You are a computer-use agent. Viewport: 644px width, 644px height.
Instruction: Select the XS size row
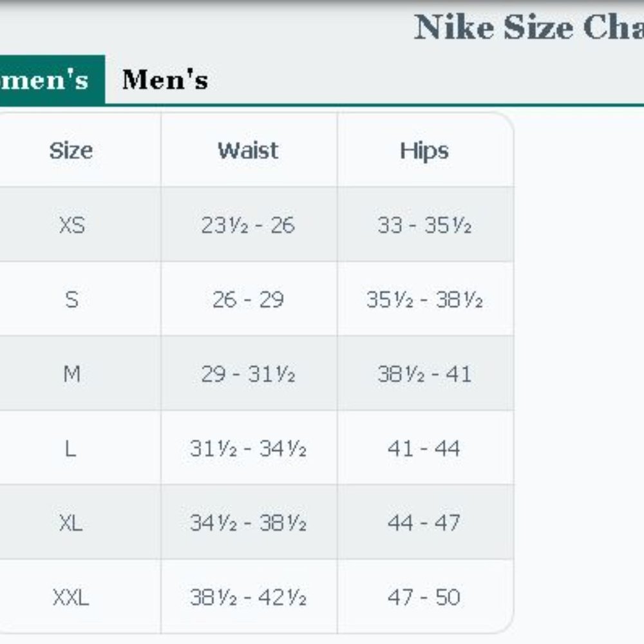click(x=72, y=226)
